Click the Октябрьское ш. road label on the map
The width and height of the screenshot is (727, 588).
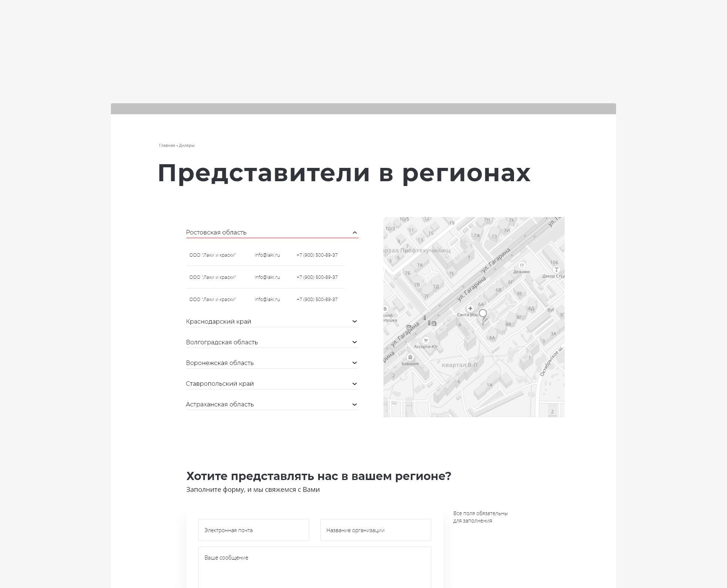coord(551,361)
